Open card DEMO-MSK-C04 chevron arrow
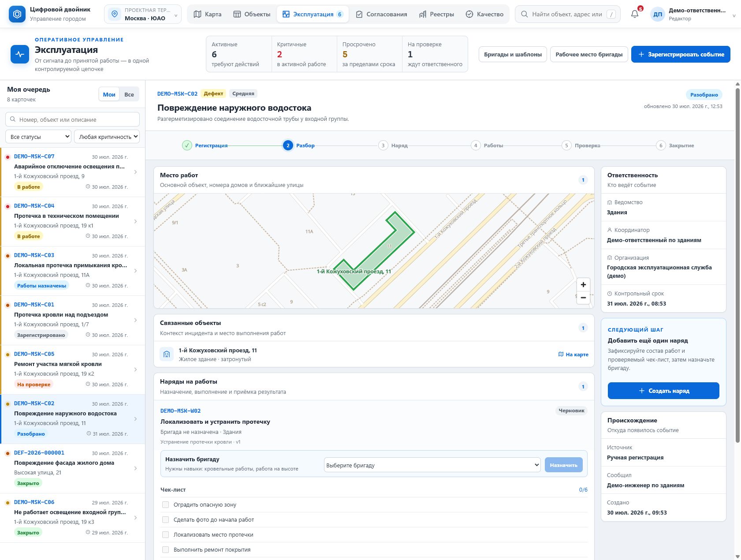Image resolution: width=741 pixels, height=560 pixels. click(135, 221)
